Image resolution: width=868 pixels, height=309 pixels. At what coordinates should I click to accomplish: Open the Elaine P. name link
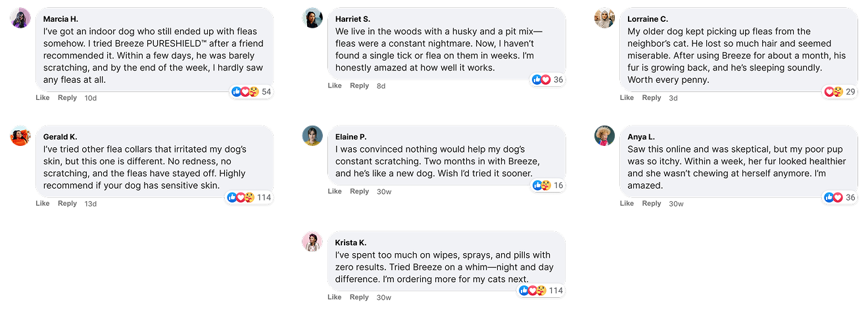(351, 137)
